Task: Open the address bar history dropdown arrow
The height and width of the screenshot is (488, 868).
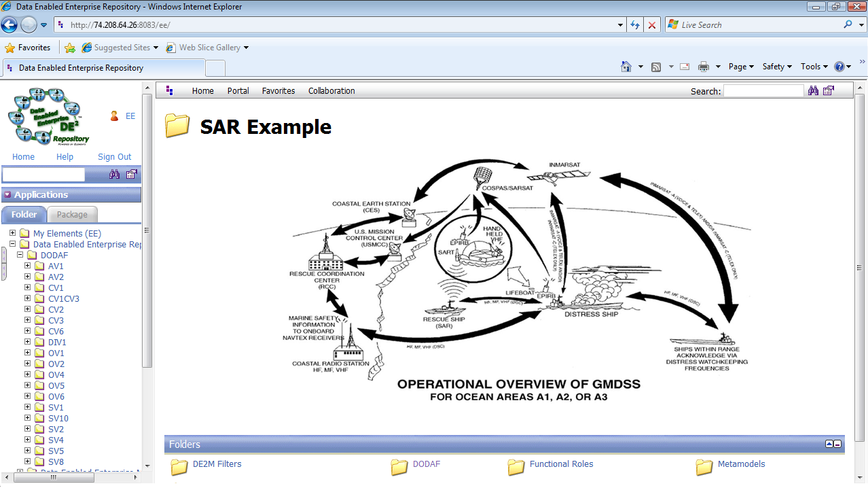Action: (621, 25)
